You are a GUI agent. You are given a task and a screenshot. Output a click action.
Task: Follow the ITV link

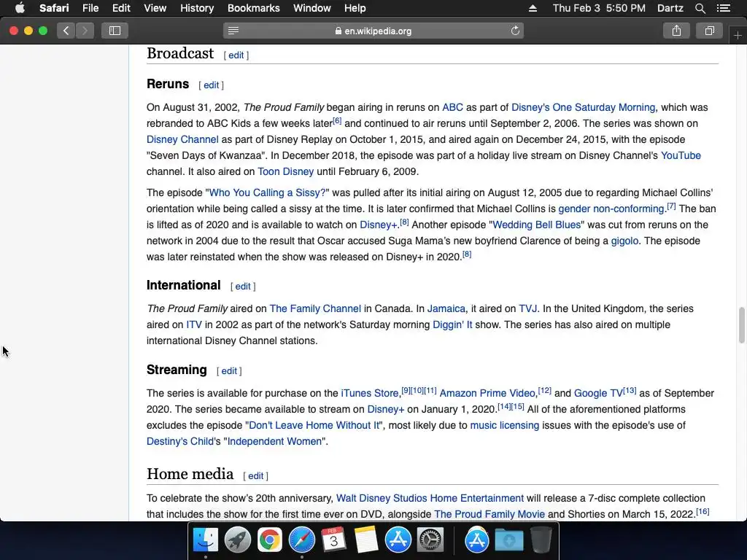point(194,324)
